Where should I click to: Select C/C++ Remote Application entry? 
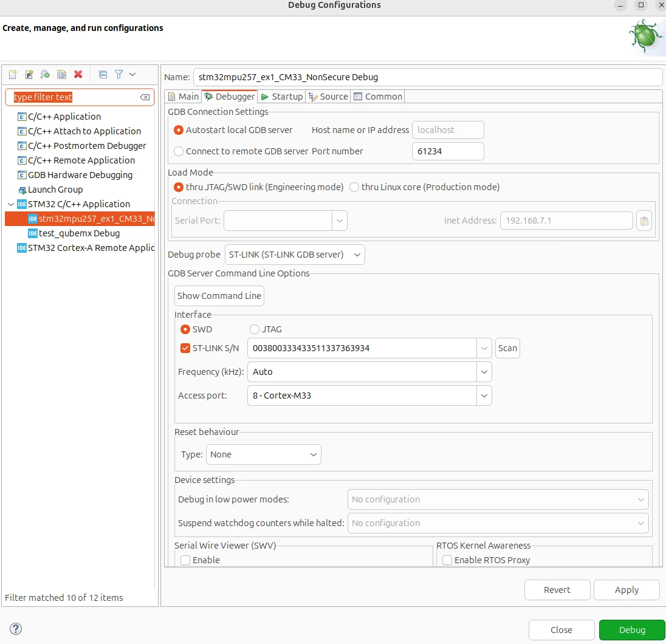pyautogui.click(x=76, y=160)
